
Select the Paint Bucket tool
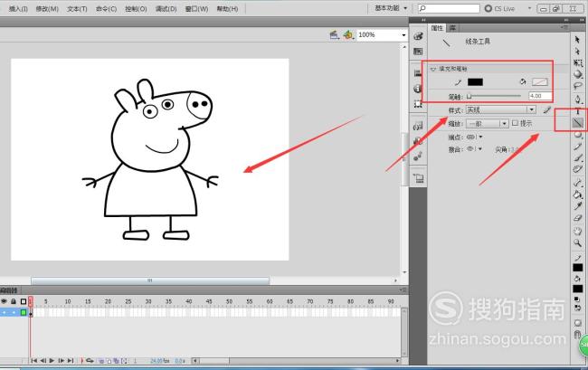click(x=577, y=194)
